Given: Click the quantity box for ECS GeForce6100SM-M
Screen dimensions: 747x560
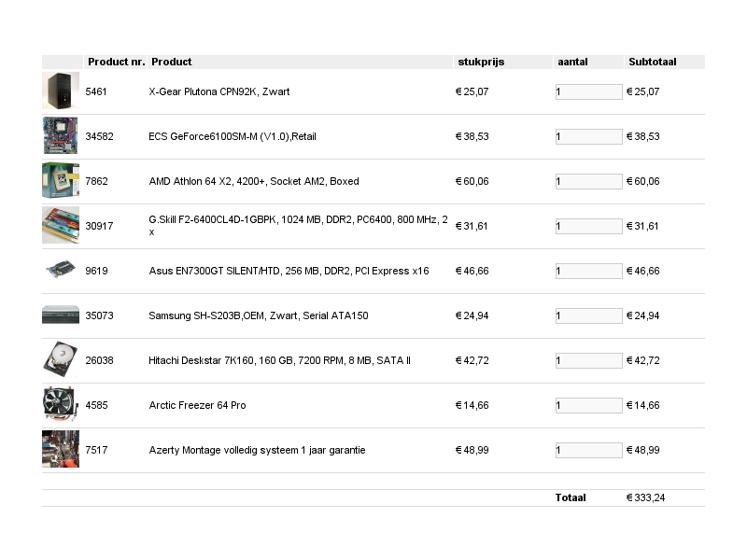Looking at the screenshot, I should click(589, 136).
